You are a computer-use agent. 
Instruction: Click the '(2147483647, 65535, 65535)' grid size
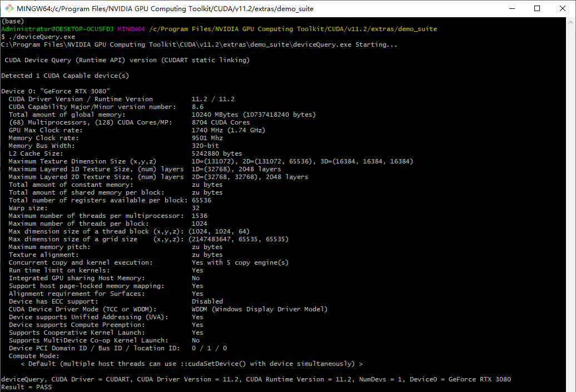(239, 239)
